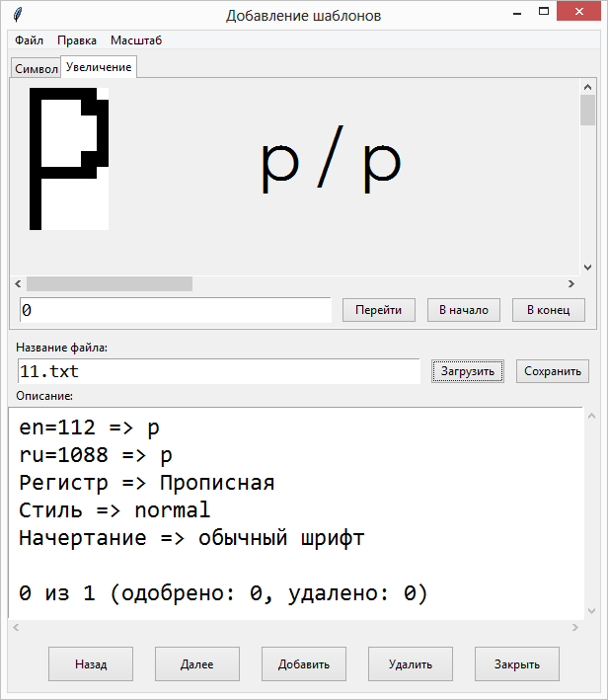Click the preview's horizontal scrollbar thumb

(109, 284)
